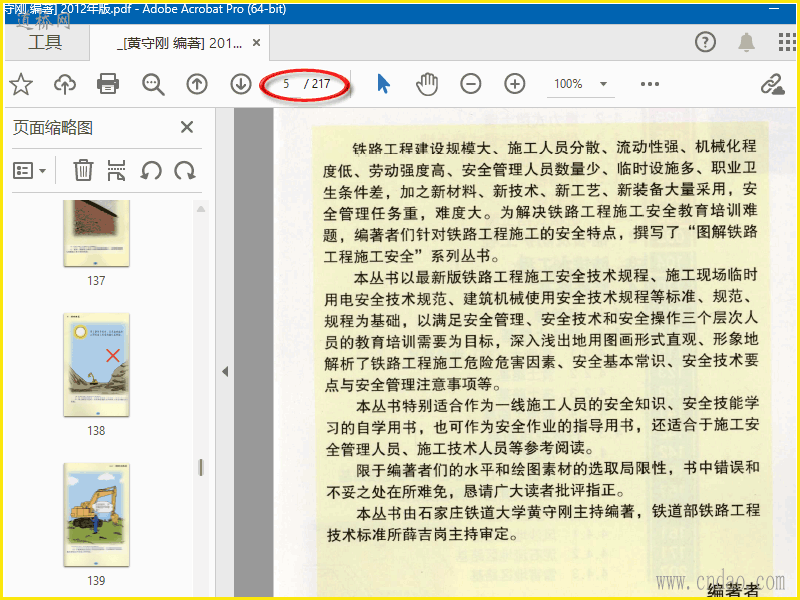This screenshot has height=600, width=800.
Task: Close the 黄守刚 document tab
Action: tap(257, 43)
